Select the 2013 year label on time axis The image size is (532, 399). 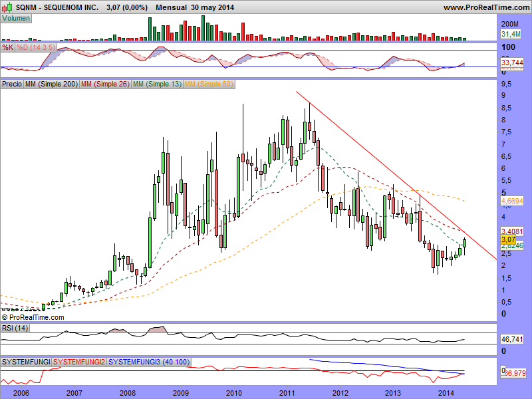394,393
